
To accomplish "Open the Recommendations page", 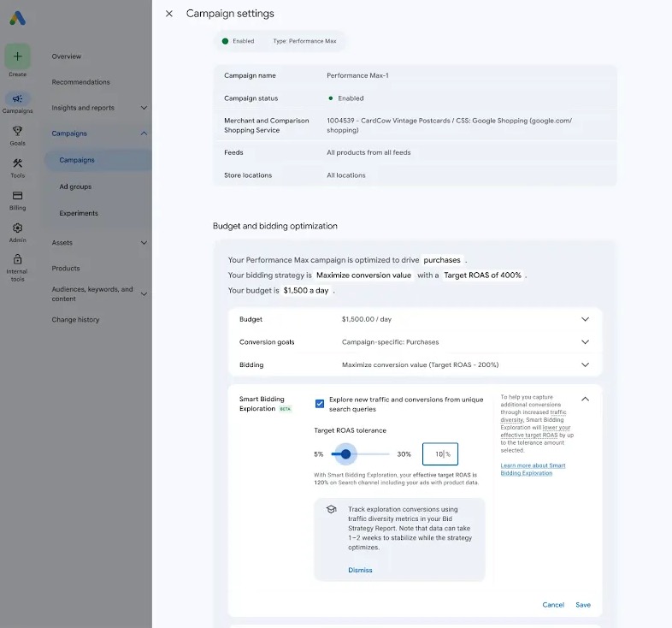I will 80,82.
